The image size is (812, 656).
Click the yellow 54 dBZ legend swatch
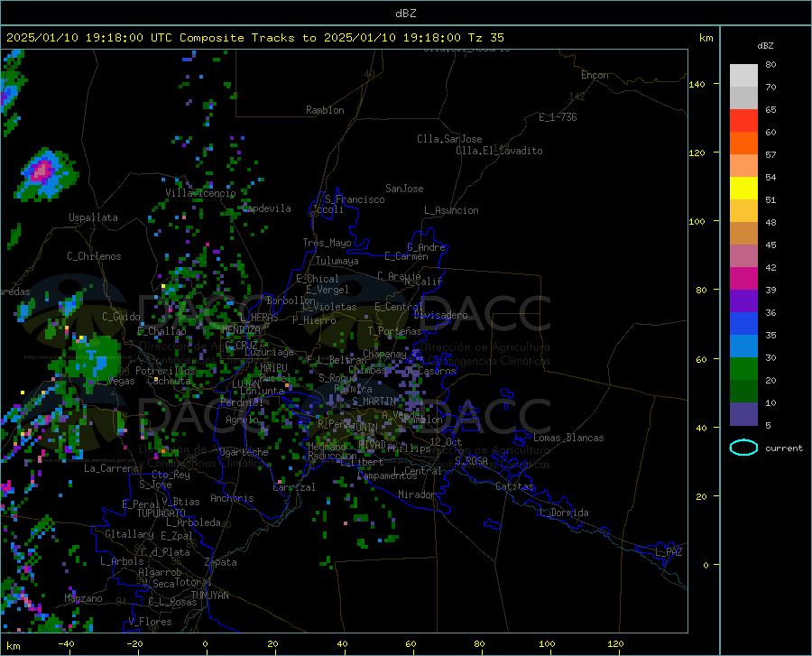point(743,188)
